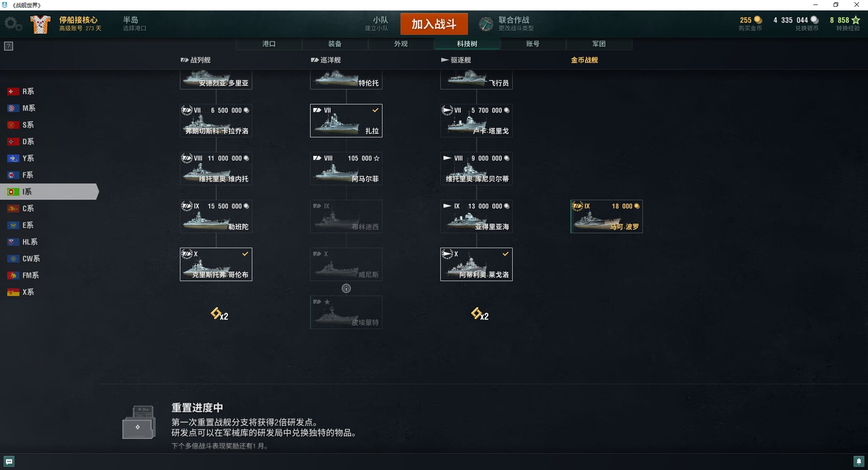Open the 半岛 port selection
The width and height of the screenshot is (868, 470).
point(135,24)
